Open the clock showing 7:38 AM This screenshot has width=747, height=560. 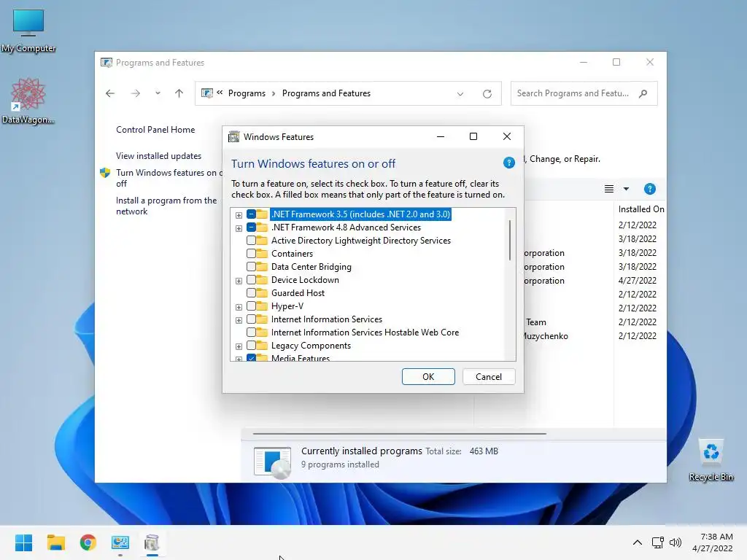pyautogui.click(x=713, y=542)
